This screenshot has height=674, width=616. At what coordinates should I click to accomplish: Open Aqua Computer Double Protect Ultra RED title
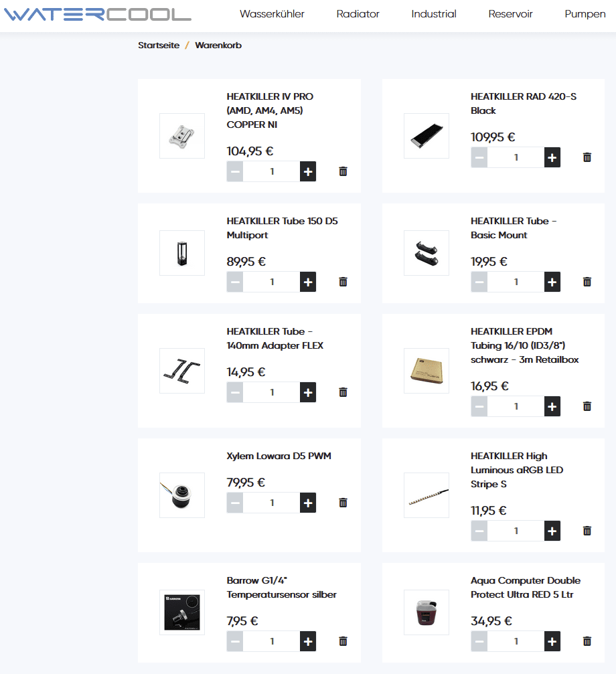[526, 588]
